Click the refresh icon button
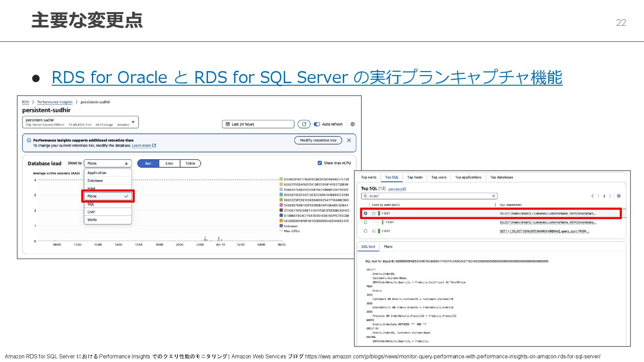644x362 pixels. (x=304, y=124)
